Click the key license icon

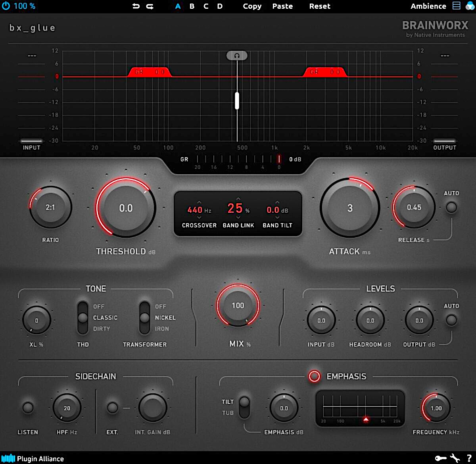tap(440, 458)
